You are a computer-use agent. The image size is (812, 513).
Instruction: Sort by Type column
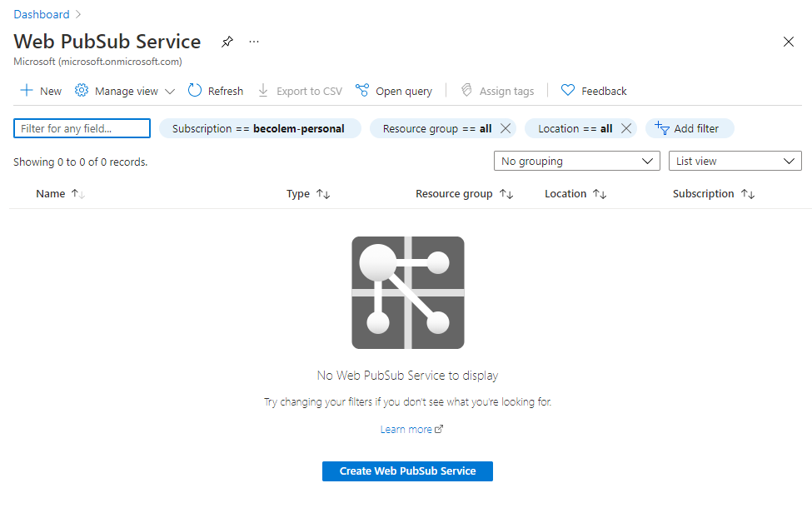pos(308,193)
